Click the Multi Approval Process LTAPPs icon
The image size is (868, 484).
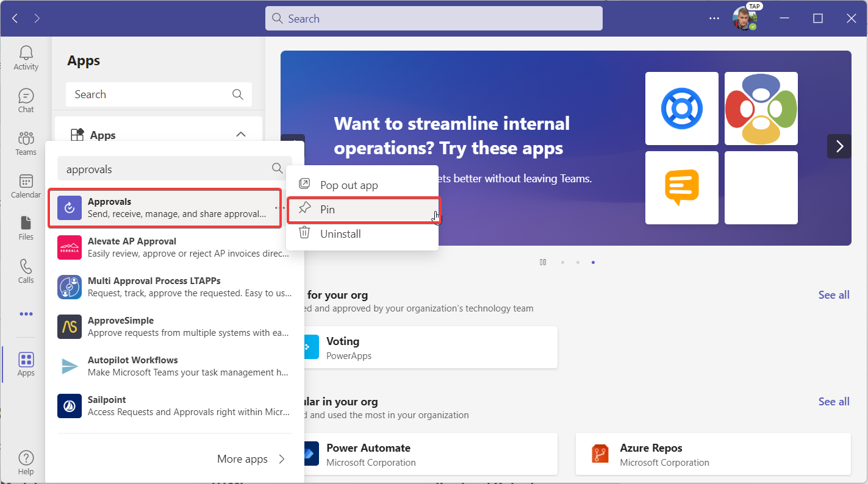(x=70, y=287)
